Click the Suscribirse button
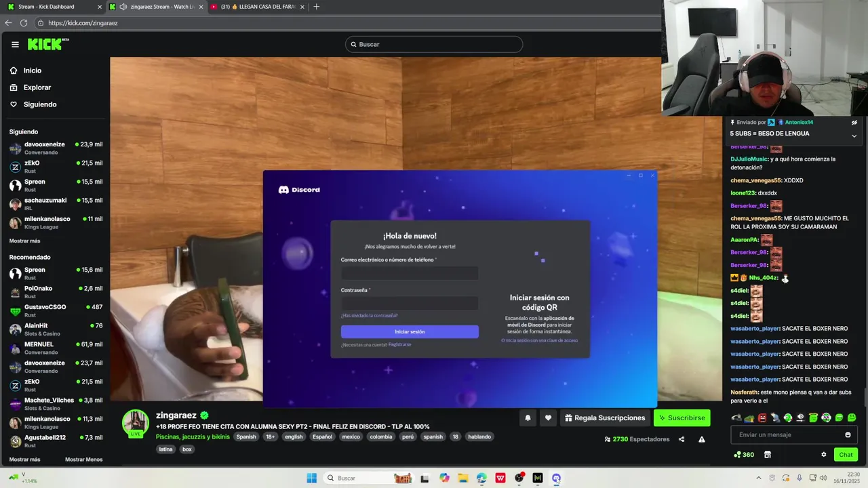 tap(682, 418)
